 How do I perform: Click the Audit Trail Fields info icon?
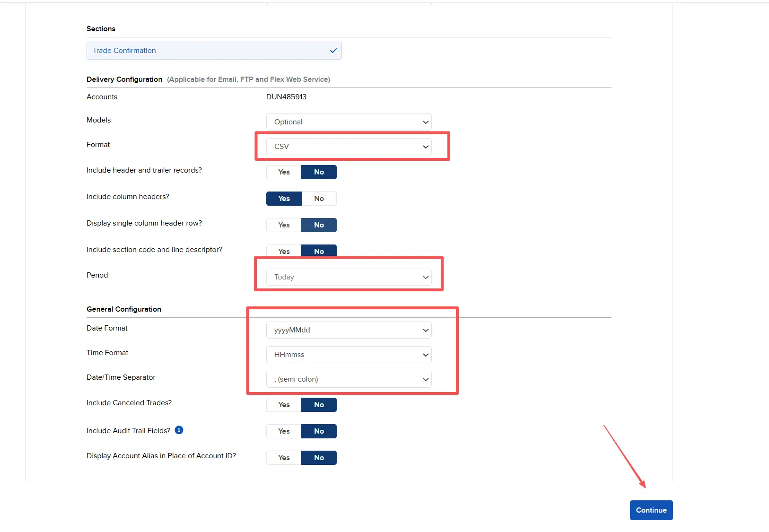(x=179, y=430)
